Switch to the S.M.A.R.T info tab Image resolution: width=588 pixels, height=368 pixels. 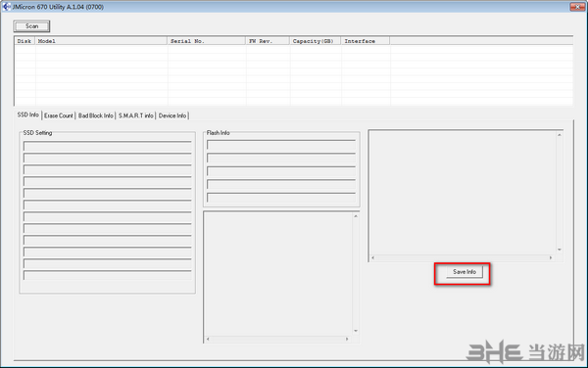coord(136,115)
